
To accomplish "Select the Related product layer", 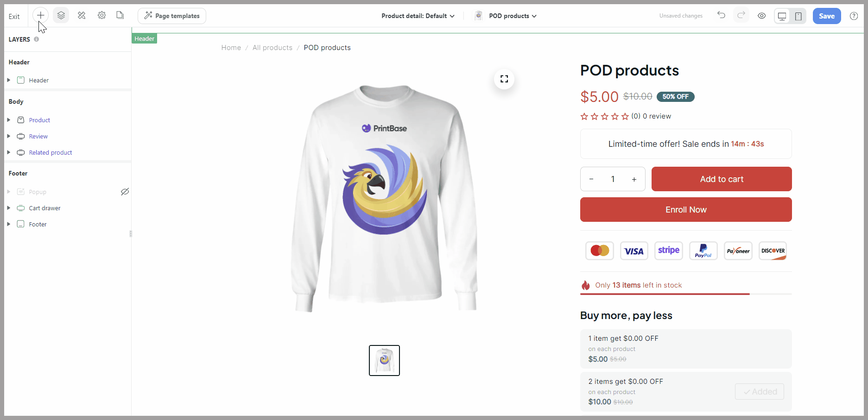I will [x=51, y=152].
